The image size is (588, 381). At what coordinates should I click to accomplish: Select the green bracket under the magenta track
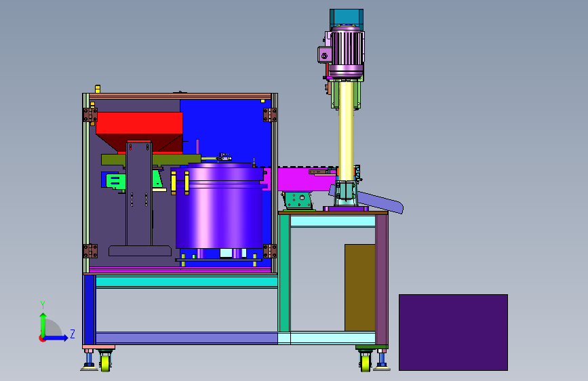coord(298,200)
